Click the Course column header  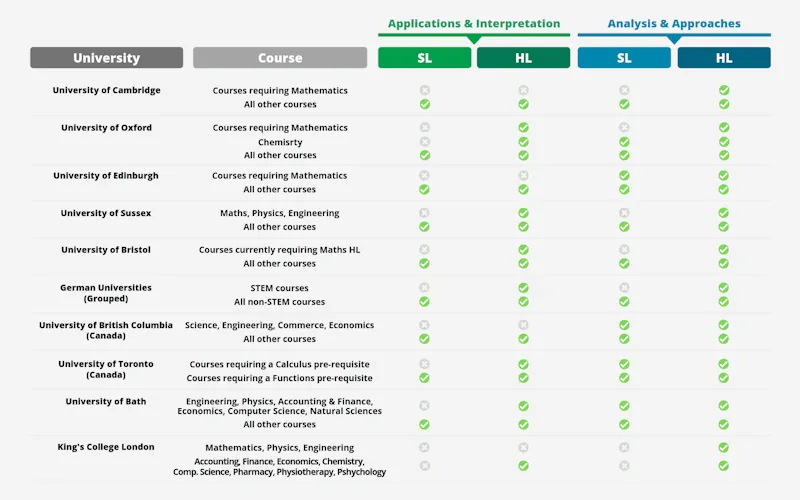pyautogui.click(x=280, y=58)
